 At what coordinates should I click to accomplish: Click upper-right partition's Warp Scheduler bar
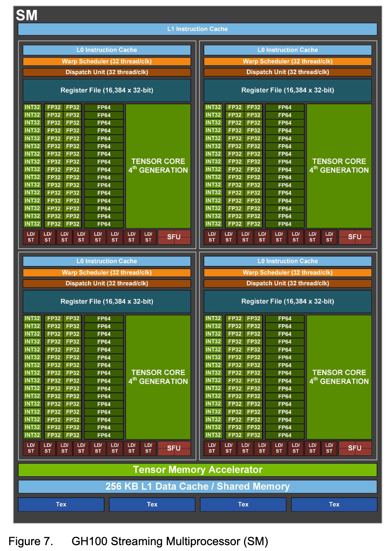(287, 61)
